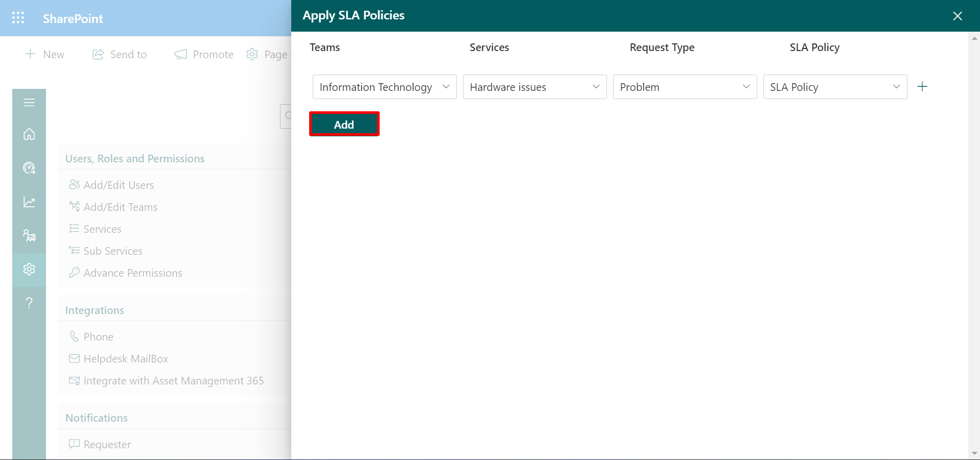Click the Helpdesk MailBox envelope icon
The image size is (980, 460).
coord(75,358)
